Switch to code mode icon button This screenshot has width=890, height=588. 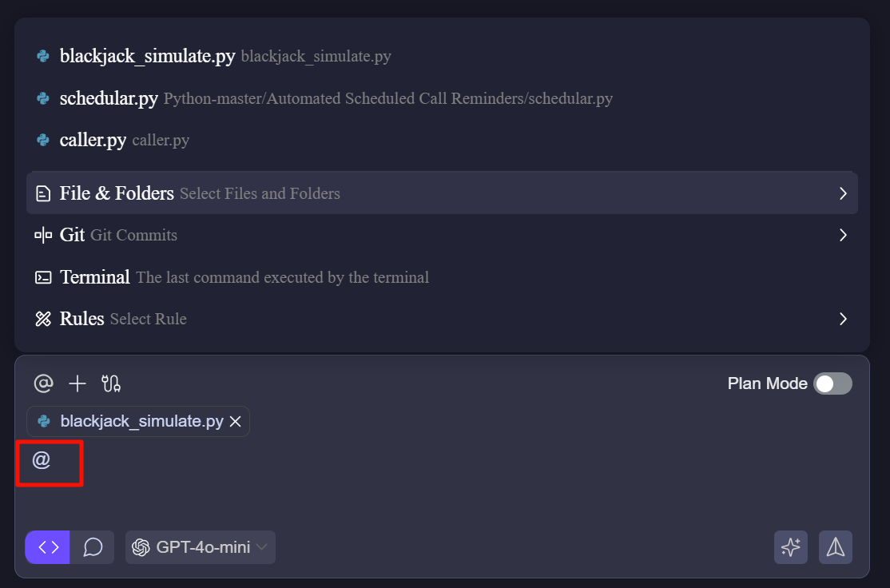(48, 547)
